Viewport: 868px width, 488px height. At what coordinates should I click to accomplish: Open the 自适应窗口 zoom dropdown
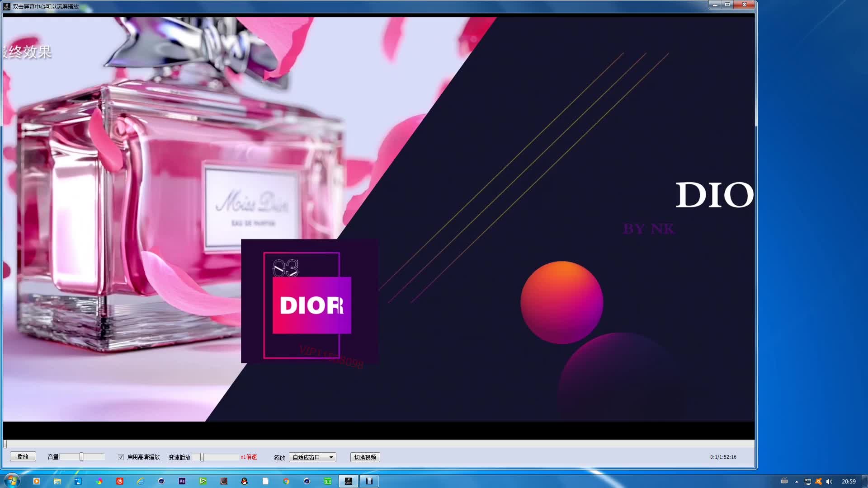312,457
